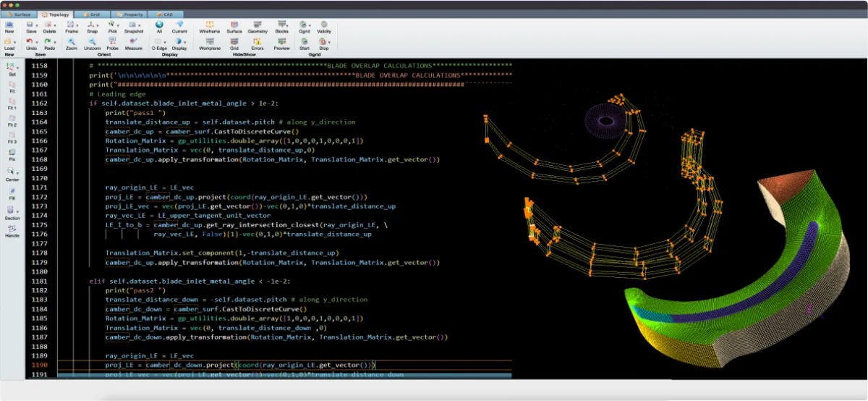Click the C-Edge icon
Viewport: 868px width, 401px height.
coord(156,41)
